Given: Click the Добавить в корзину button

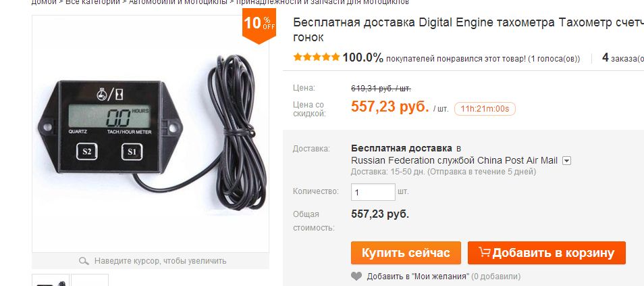Looking at the screenshot, I should (547, 253).
